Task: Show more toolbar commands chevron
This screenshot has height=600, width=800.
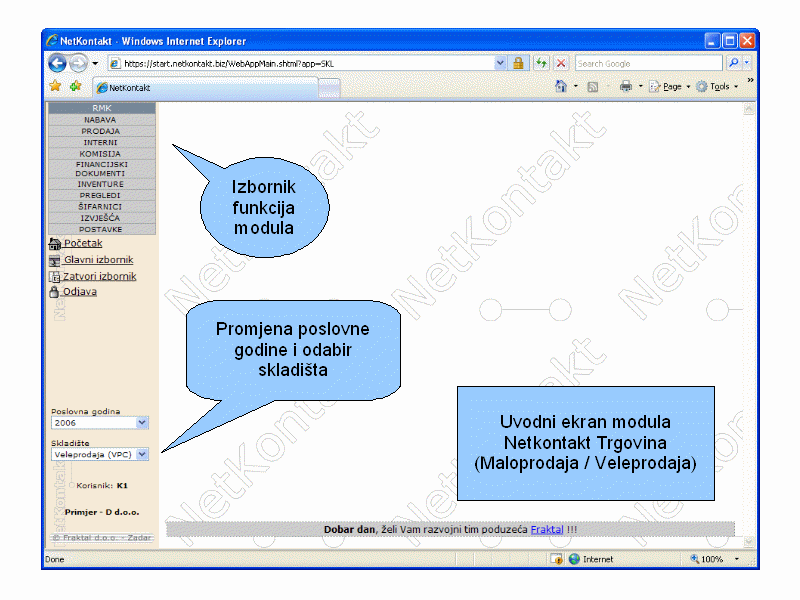Action: coord(751,80)
